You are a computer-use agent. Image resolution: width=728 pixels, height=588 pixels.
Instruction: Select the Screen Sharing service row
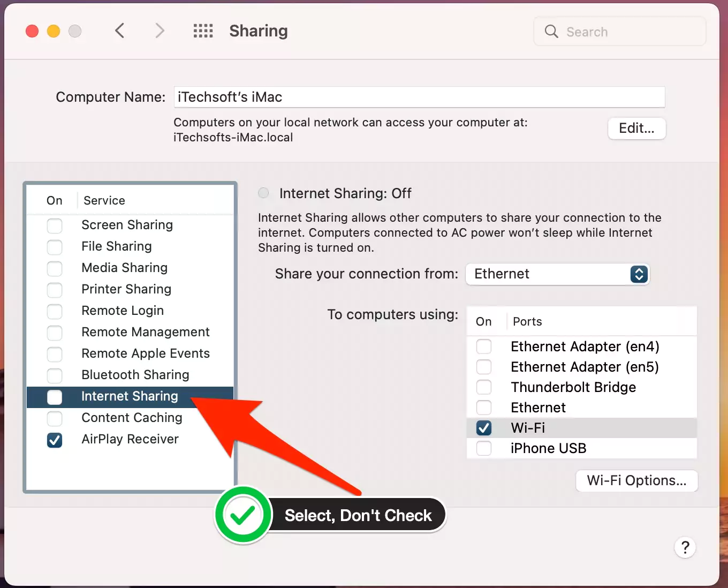pyautogui.click(x=130, y=225)
